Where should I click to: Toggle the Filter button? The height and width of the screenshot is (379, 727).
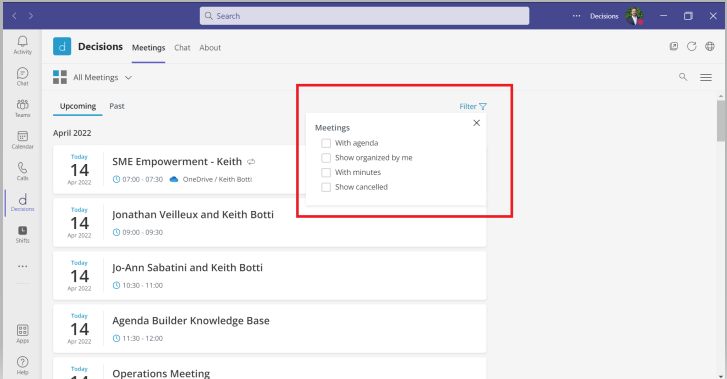tap(473, 107)
